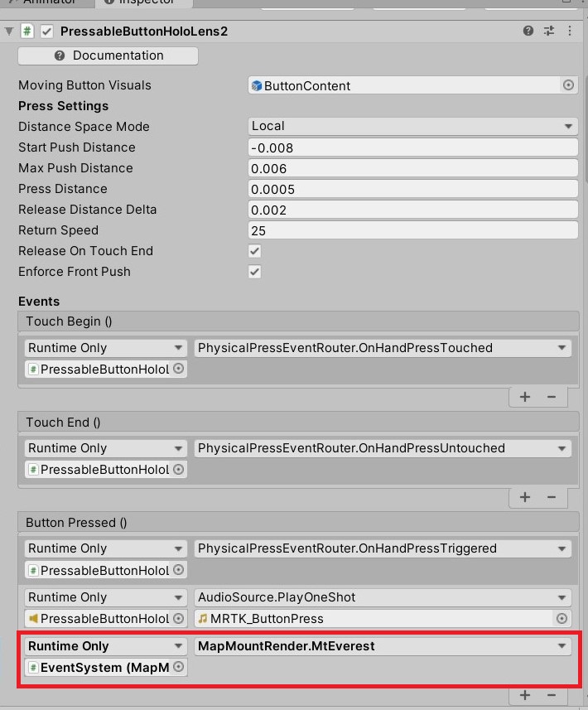Click the Events section label
The image size is (588, 710).
click(x=39, y=301)
